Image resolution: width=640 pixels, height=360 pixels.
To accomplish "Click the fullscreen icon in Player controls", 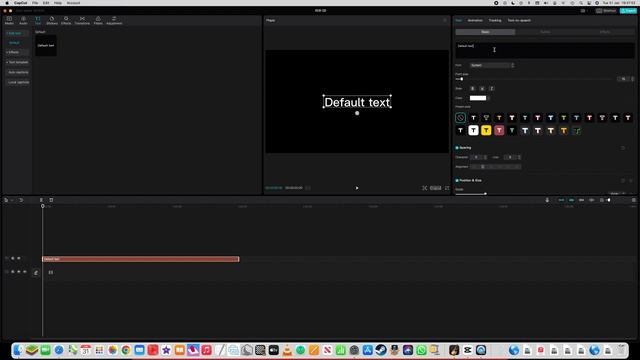I will click(x=447, y=188).
